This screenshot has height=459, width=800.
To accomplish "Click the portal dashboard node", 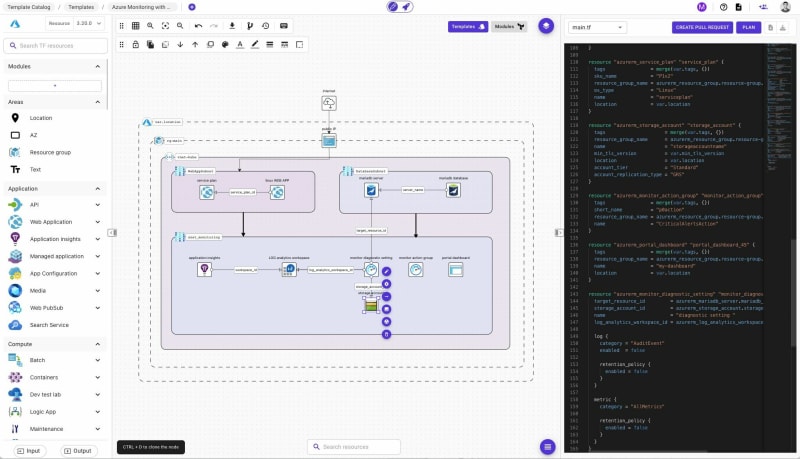I will pyautogui.click(x=456, y=269).
